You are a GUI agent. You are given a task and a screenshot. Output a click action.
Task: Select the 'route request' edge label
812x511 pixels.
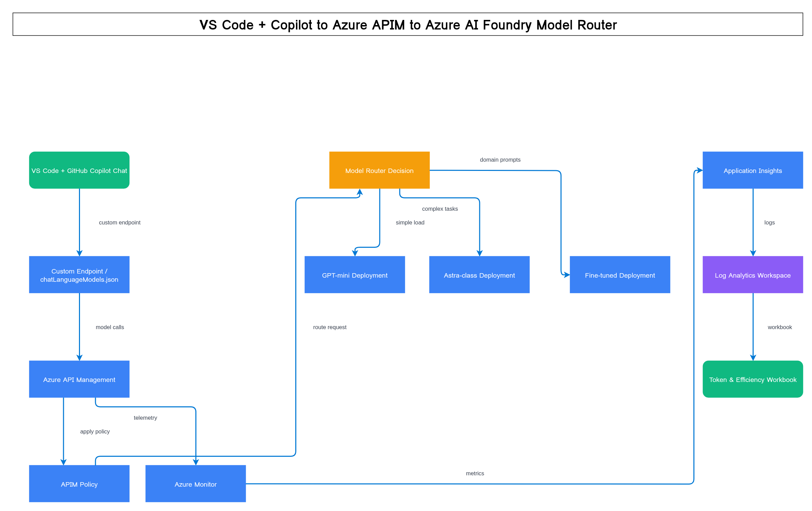330,327
